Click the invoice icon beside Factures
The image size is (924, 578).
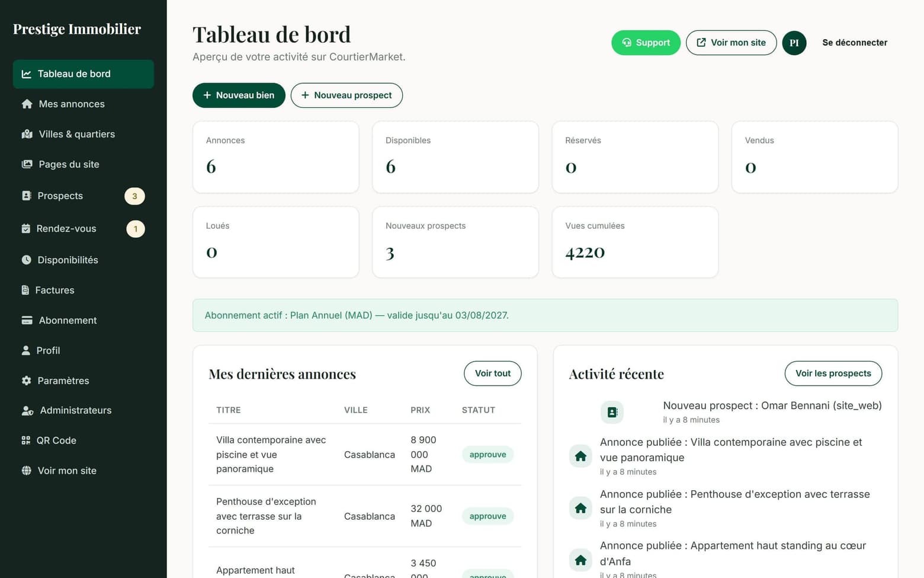(25, 290)
